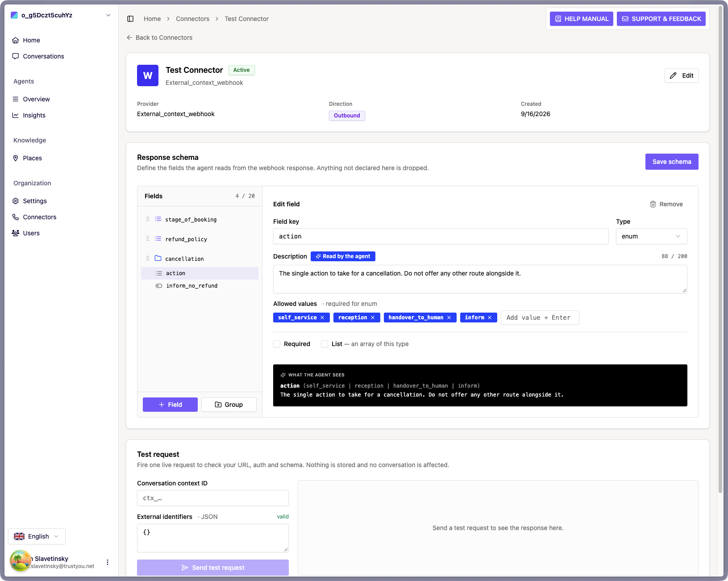Click the Active status badge
The image size is (728, 581).
241,70
